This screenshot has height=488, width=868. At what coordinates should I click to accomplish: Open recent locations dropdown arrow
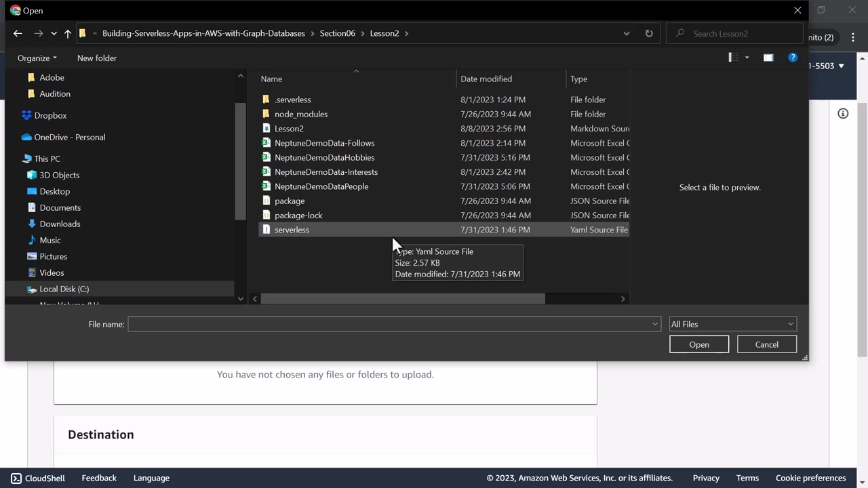tap(54, 33)
